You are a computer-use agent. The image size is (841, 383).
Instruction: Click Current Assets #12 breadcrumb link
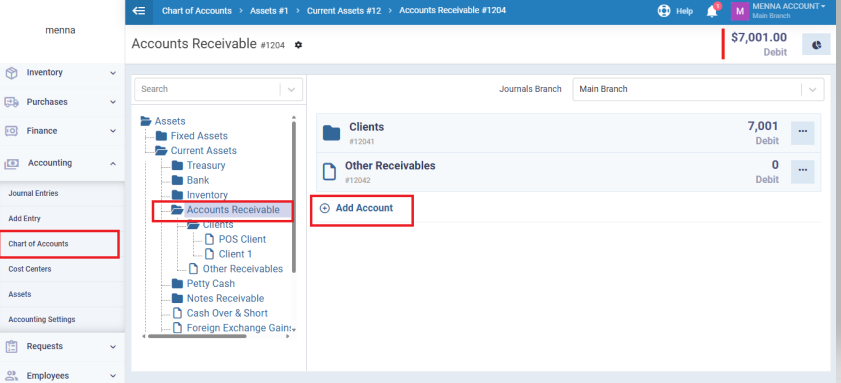coord(344,11)
